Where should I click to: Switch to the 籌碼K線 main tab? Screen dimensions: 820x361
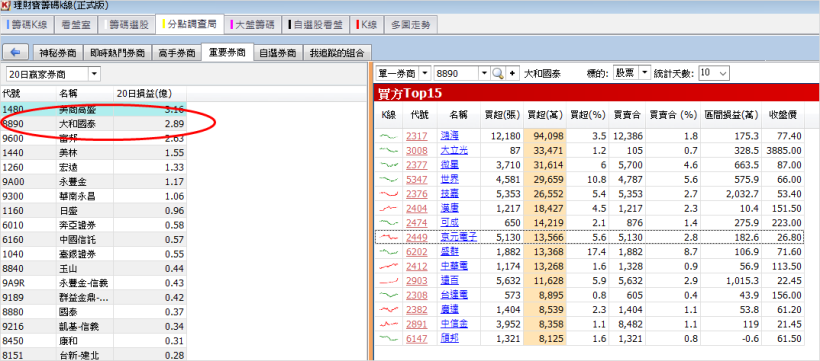[28, 25]
